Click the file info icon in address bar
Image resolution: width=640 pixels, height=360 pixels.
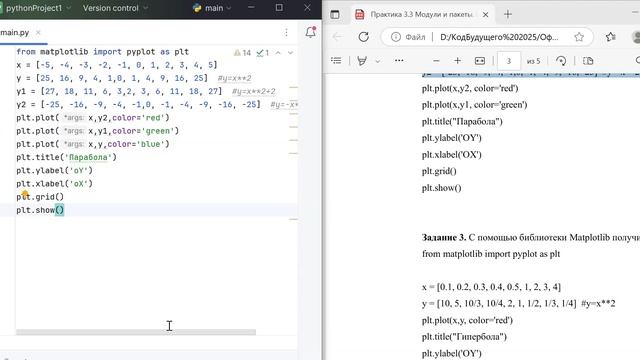[x=396, y=37]
